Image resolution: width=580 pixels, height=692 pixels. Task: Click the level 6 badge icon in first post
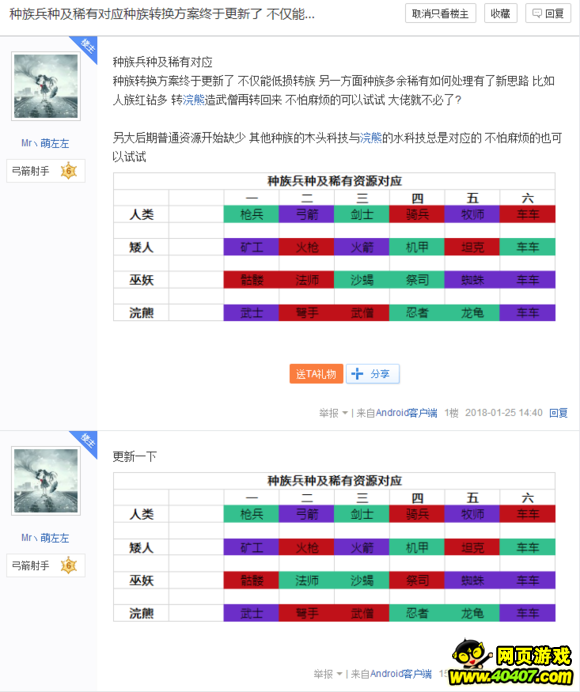tap(68, 171)
